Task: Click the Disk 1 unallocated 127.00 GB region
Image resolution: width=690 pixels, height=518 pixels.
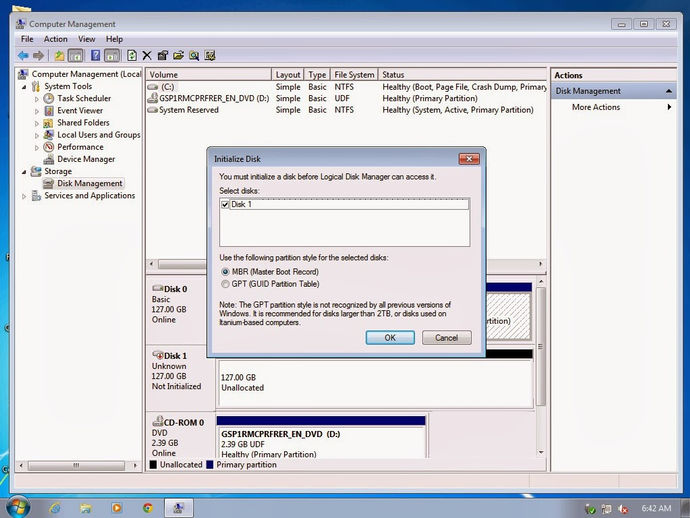Action: tap(375, 382)
